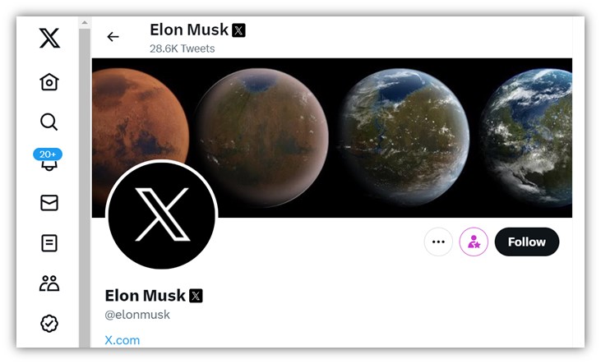Open the Lists icon in sidebar
This screenshot has height=364, width=601.
click(49, 243)
